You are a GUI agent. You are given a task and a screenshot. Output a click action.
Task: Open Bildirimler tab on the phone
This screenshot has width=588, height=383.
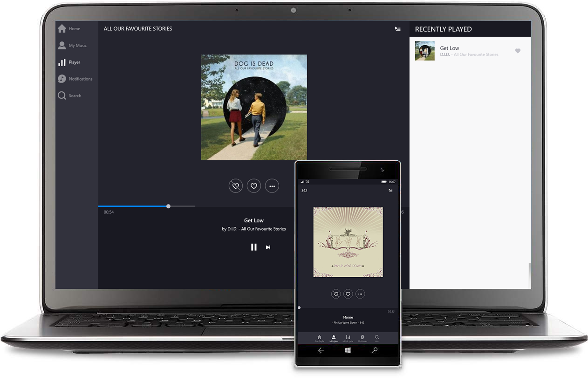[362, 338]
